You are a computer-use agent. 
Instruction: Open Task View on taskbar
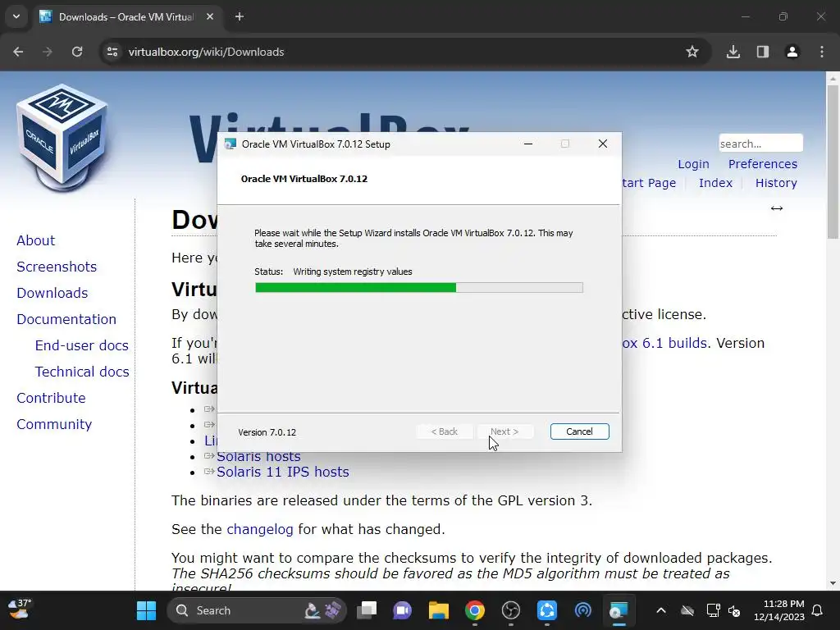tap(367, 610)
